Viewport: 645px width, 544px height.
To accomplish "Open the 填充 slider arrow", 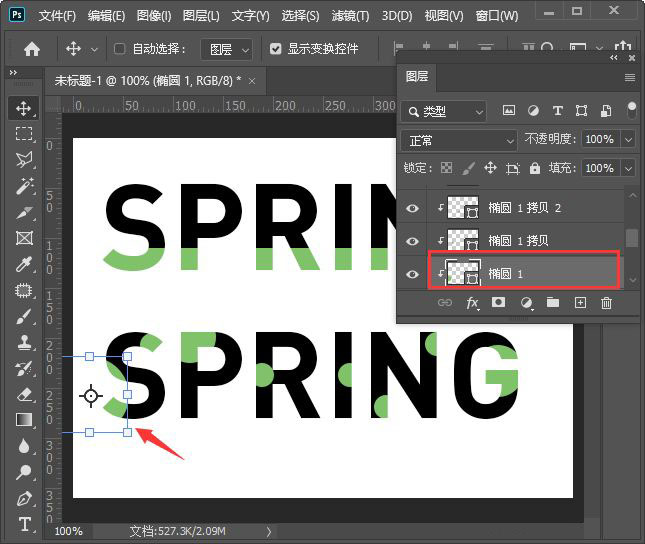I will tap(629, 168).
